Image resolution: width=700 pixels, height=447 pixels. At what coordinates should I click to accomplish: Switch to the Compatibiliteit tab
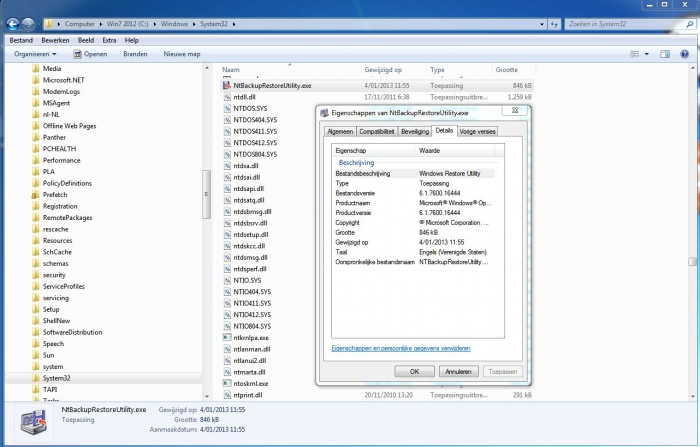click(x=377, y=131)
